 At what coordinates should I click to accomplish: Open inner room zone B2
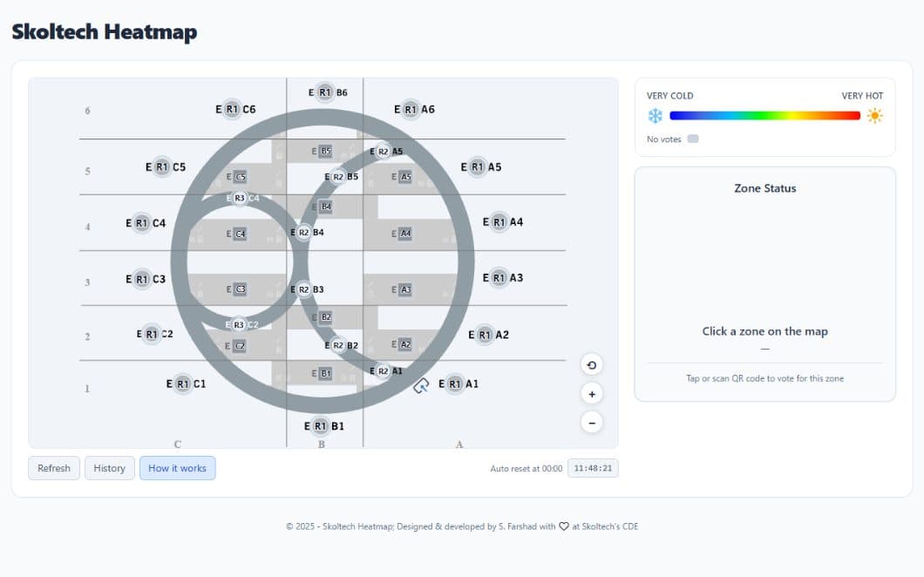point(326,316)
